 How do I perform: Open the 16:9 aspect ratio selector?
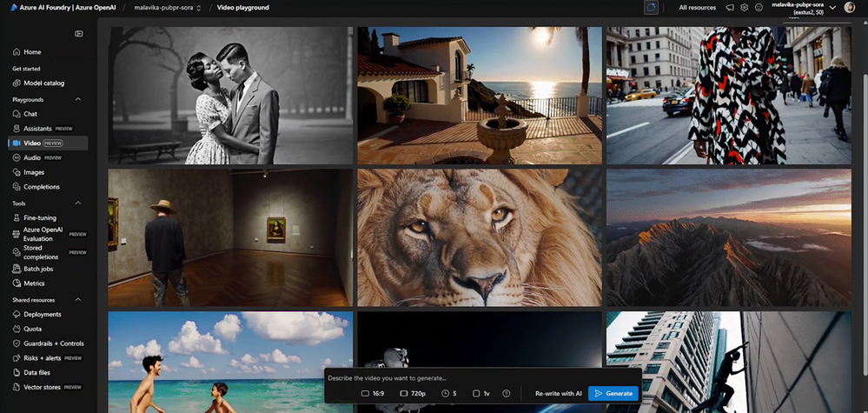click(371, 394)
